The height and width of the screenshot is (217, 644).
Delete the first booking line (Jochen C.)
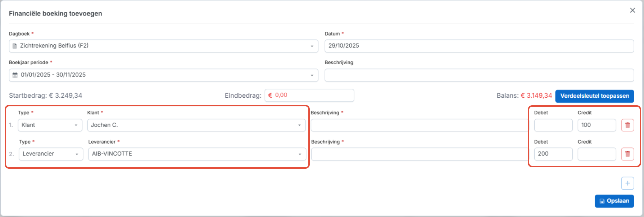pos(627,125)
